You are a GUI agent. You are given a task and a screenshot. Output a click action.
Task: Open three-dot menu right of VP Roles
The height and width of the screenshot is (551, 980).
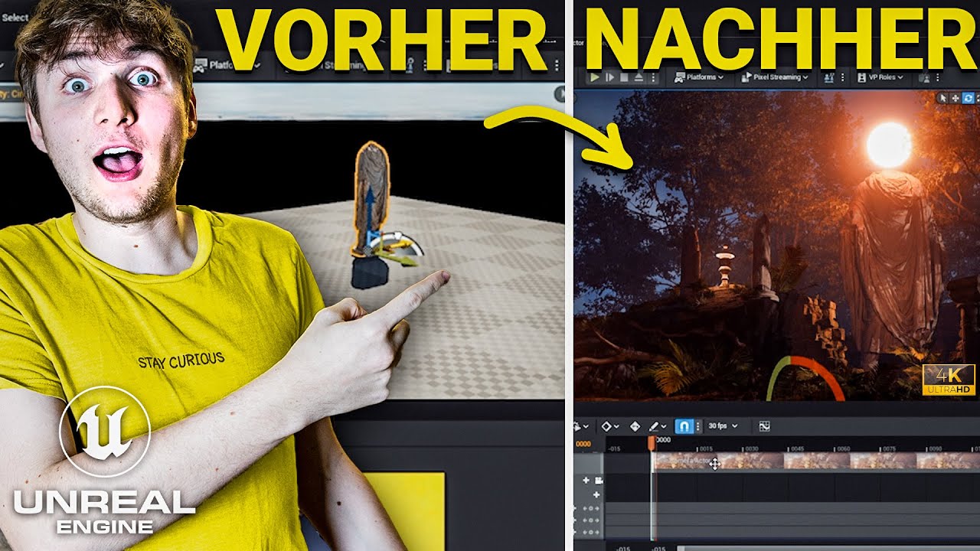pyautogui.click(x=938, y=77)
